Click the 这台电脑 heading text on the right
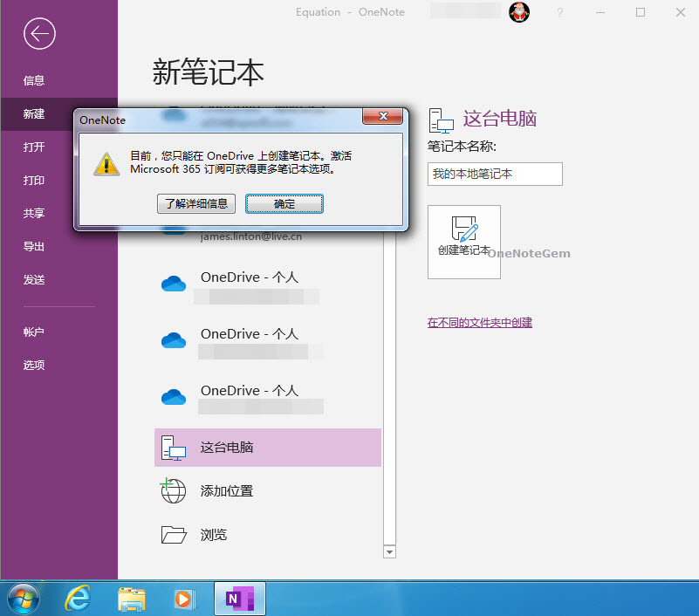The width and height of the screenshot is (699, 616). pos(499,119)
